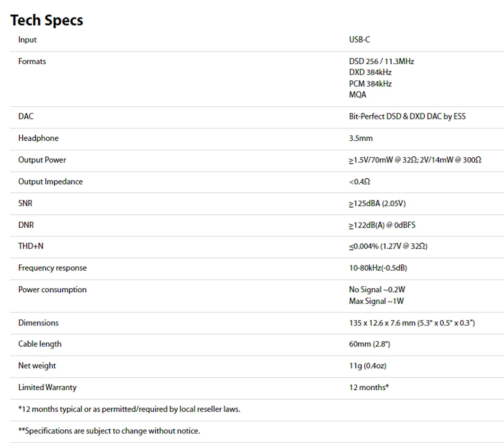
Task: Click the Output Impedance <0.4Ω value
Action: coord(359,181)
